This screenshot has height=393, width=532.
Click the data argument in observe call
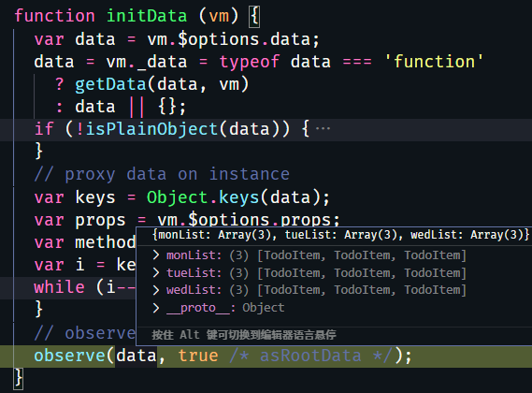pos(137,356)
